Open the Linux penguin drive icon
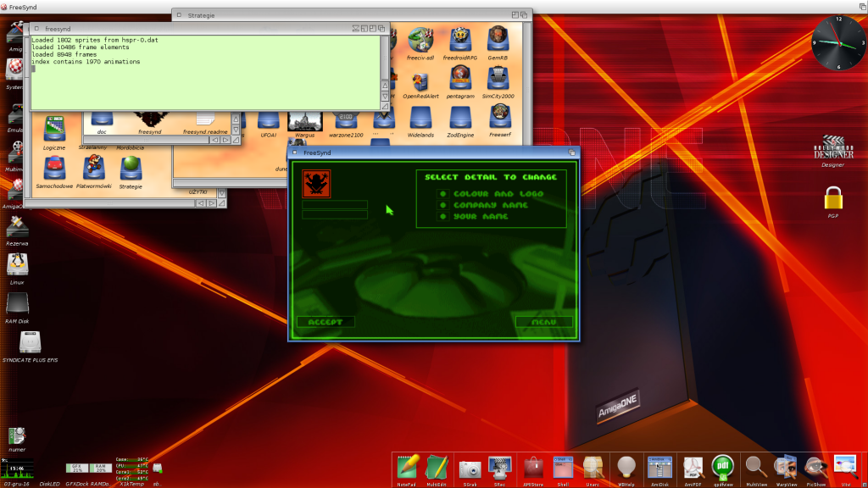 17,266
